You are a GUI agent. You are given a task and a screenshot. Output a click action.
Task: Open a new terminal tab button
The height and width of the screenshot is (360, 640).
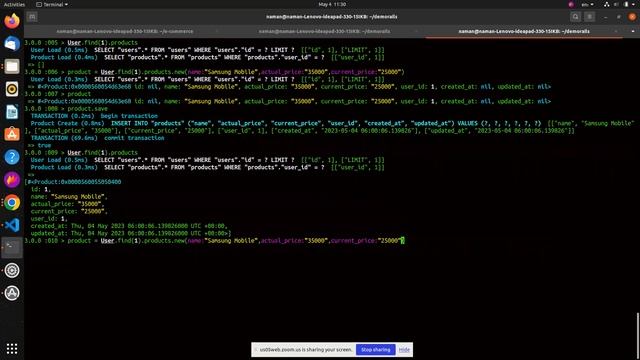pyautogui.click(x=32, y=17)
